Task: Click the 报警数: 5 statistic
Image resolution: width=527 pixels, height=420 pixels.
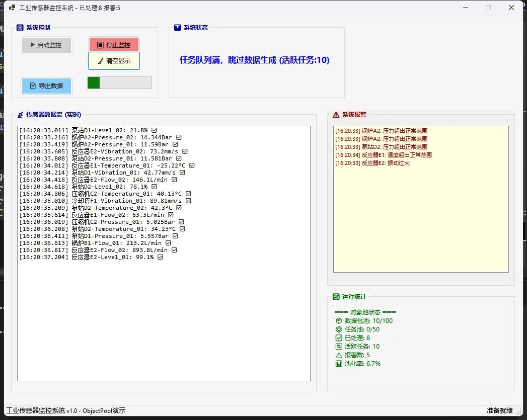Action: [352, 355]
